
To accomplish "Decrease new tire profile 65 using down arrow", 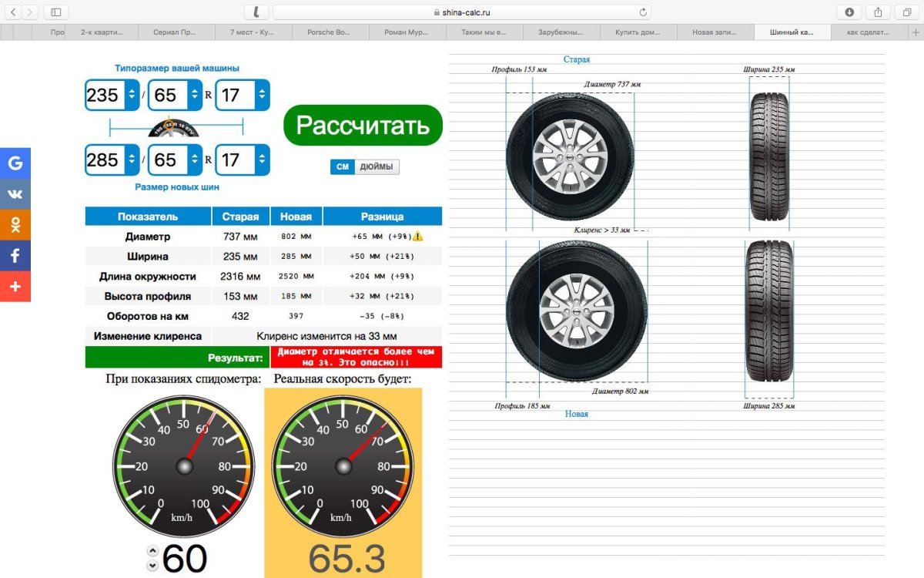I will [195, 161].
